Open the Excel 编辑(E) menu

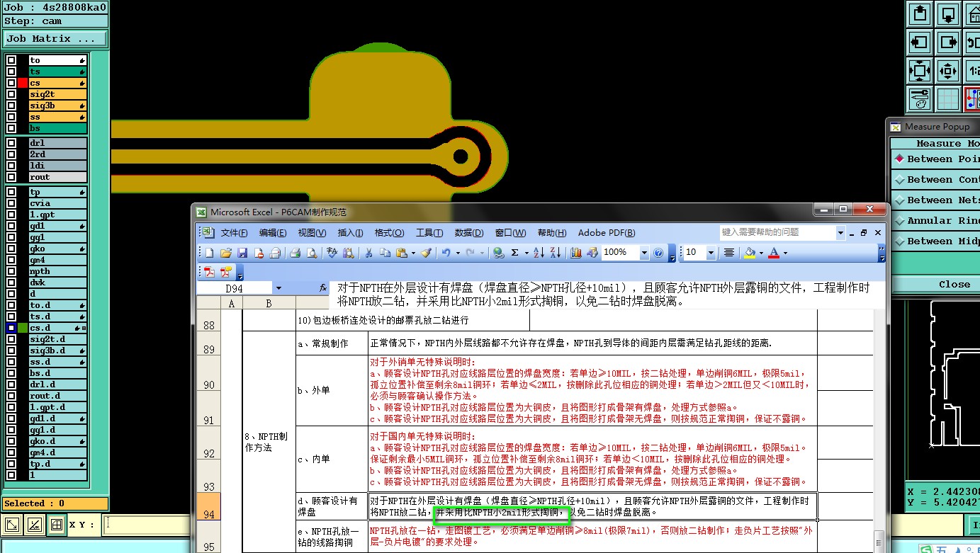273,232
